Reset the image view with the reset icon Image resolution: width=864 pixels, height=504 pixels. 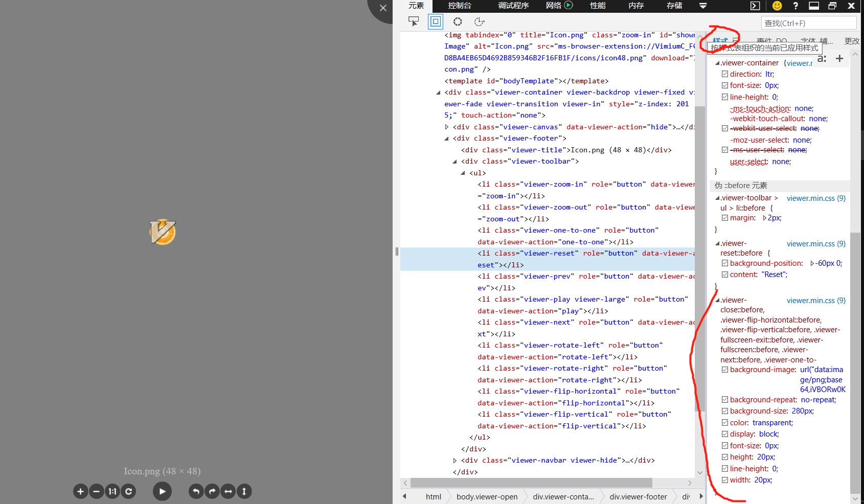128,491
